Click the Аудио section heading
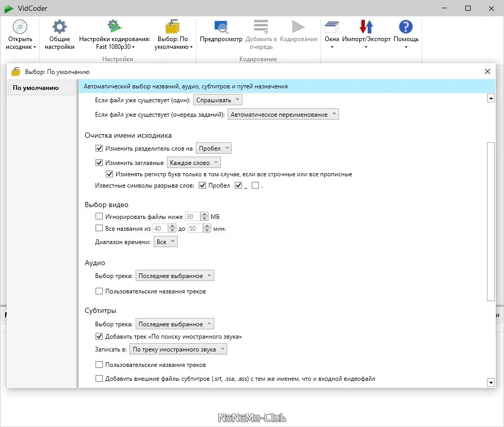This screenshot has height=427, width=504. [95, 263]
